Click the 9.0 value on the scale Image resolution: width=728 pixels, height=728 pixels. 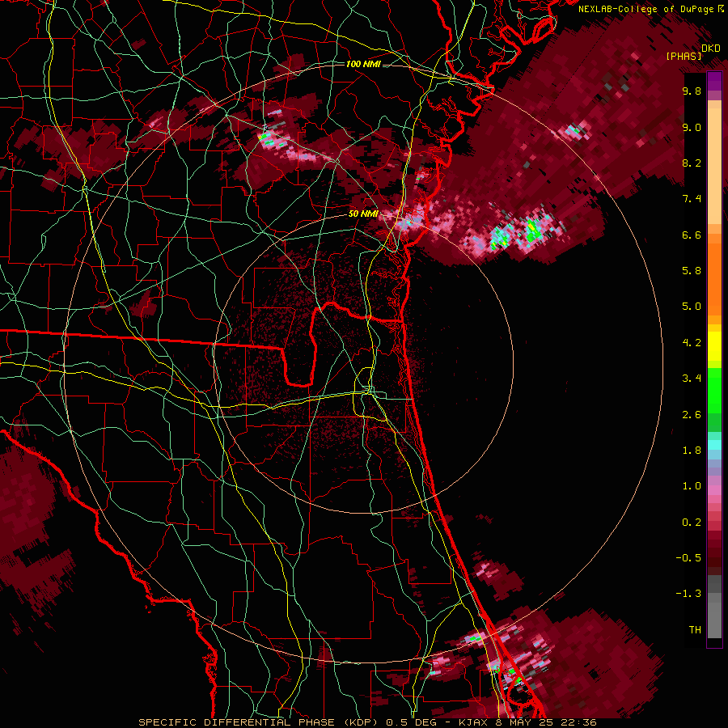click(692, 128)
